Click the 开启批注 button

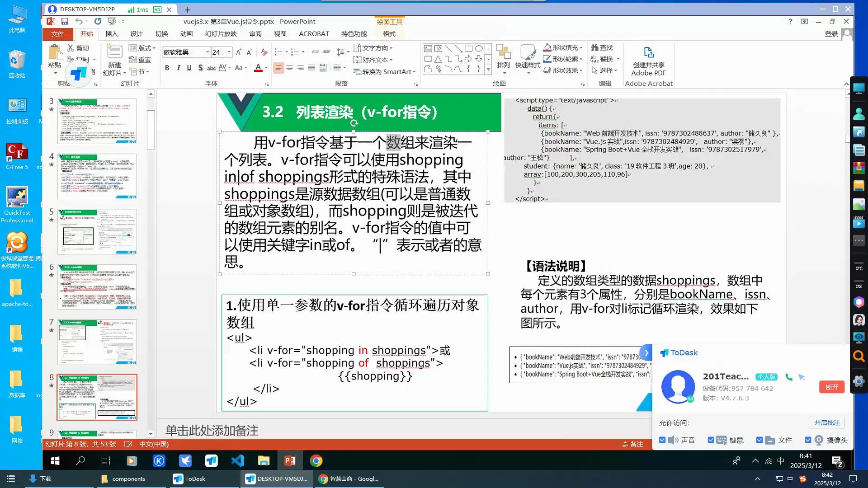tap(826, 422)
